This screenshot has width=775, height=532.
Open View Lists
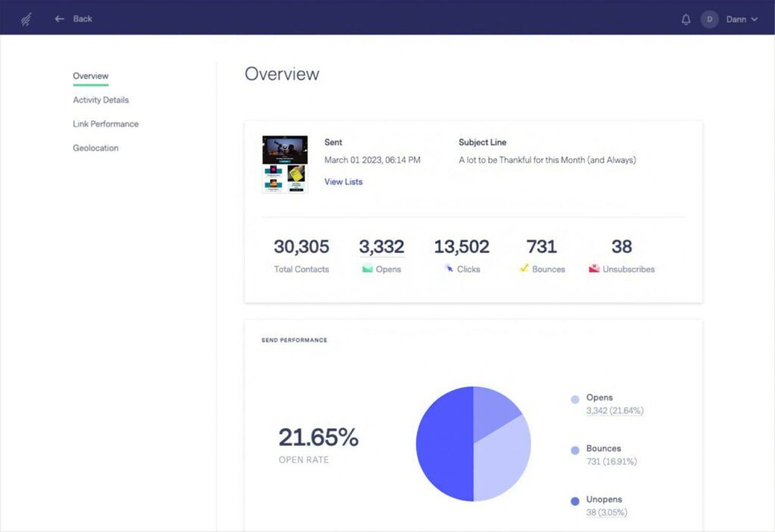[343, 182]
